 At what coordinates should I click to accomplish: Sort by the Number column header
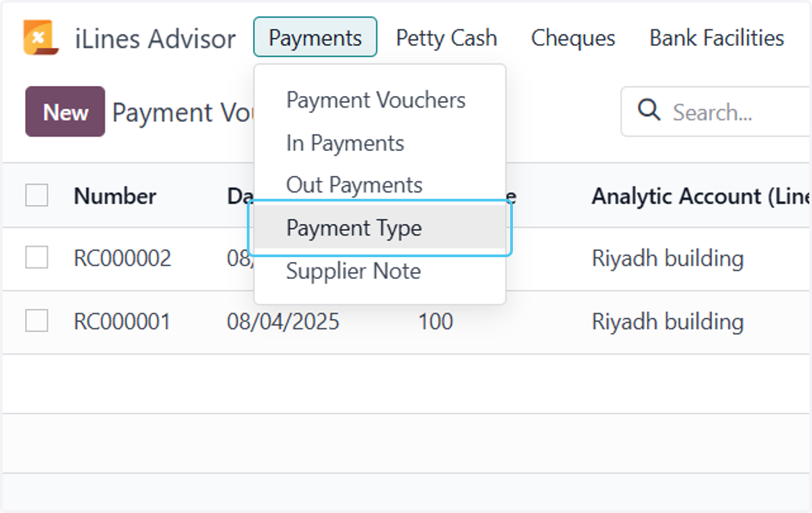pyautogui.click(x=114, y=196)
